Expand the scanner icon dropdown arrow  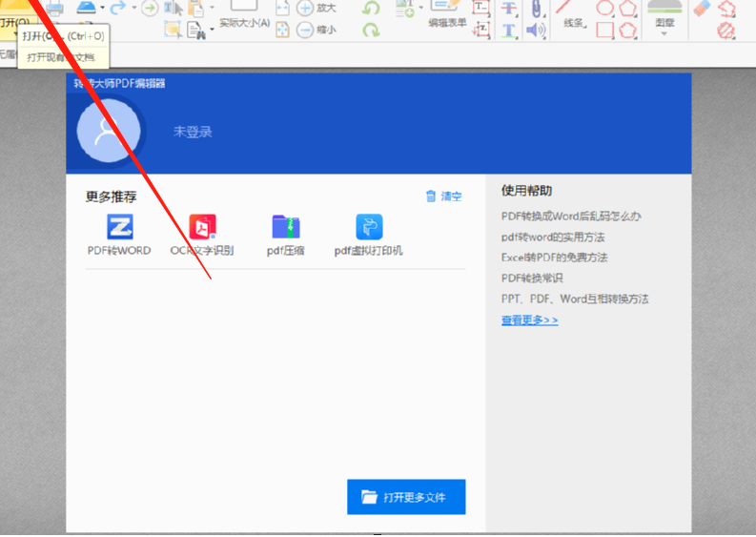coord(102,8)
